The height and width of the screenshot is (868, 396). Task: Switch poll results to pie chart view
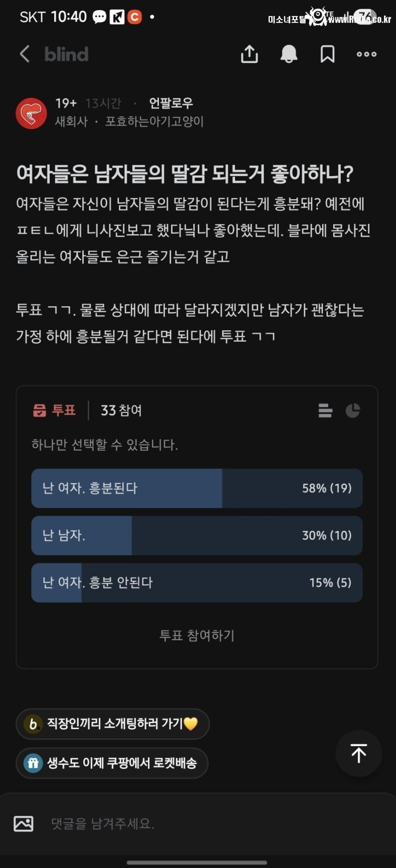(x=353, y=410)
